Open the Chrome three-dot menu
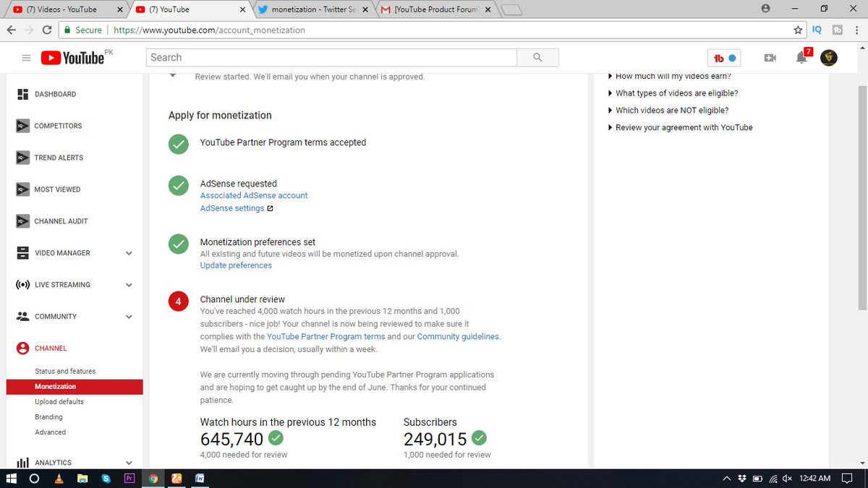The width and height of the screenshot is (868, 488). [x=857, y=30]
